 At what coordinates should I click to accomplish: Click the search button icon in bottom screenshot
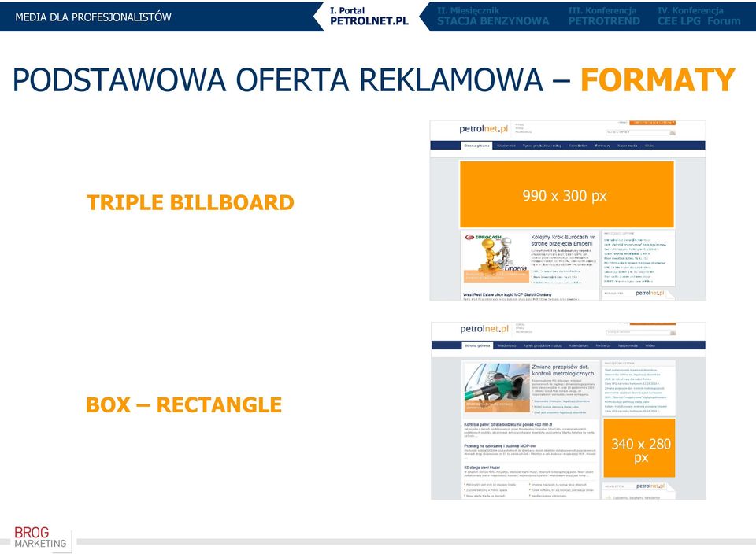click(673, 332)
